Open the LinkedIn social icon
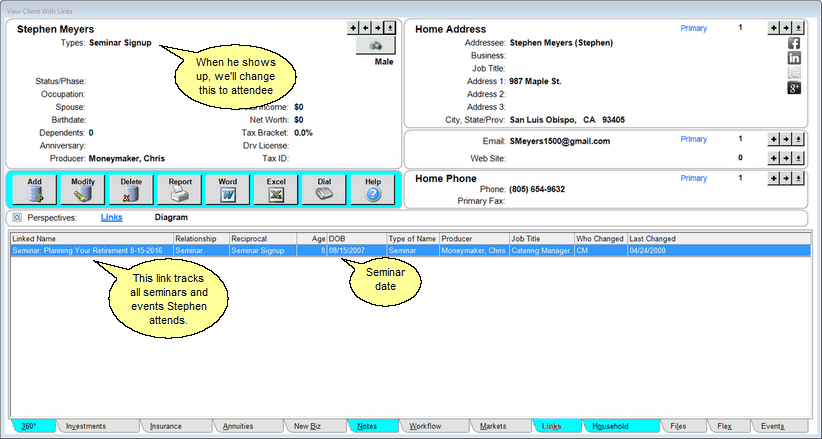Image resolution: width=822 pixels, height=439 pixels. (x=794, y=58)
